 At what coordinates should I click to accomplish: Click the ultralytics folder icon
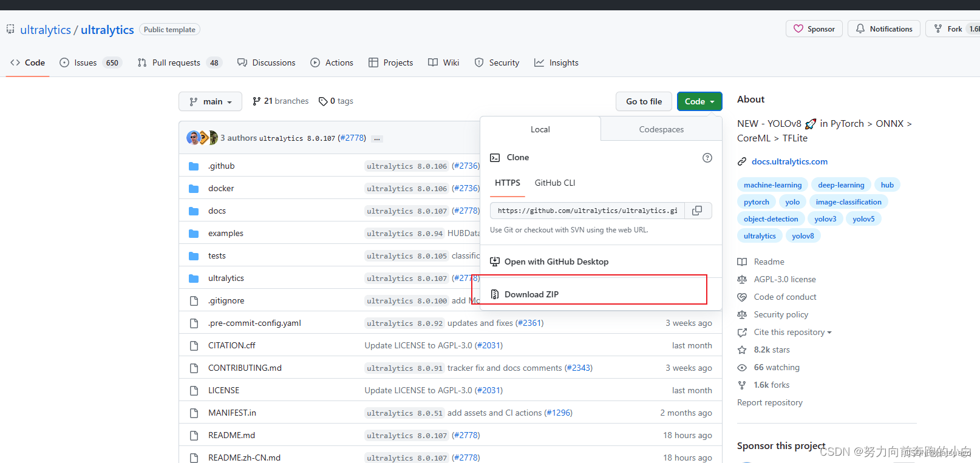(x=194, y=279)
